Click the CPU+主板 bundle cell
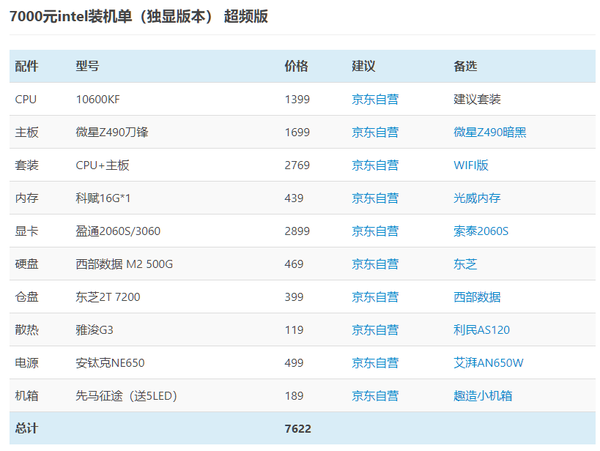600x451 pixels. [103, 165]
